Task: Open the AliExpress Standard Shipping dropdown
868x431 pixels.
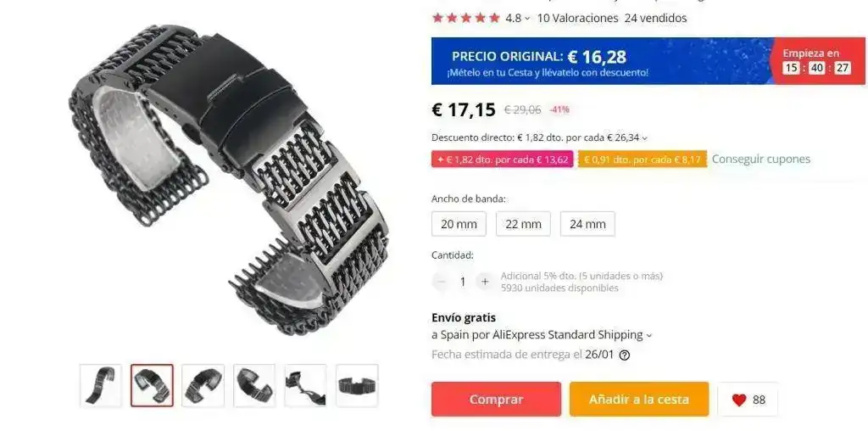Action: coord(649,335)
